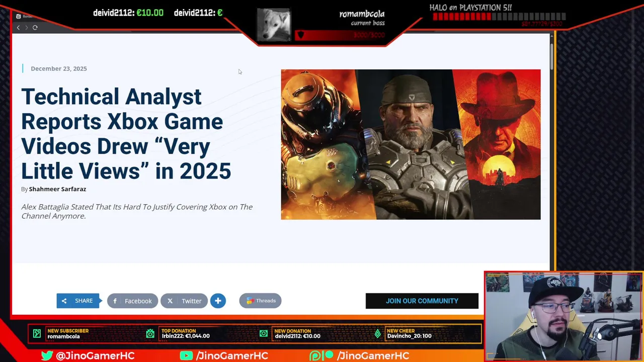This screenshot has width=644, height=362.
Task: Reload the page with the refresh icon
Action: tap(35, 27)
